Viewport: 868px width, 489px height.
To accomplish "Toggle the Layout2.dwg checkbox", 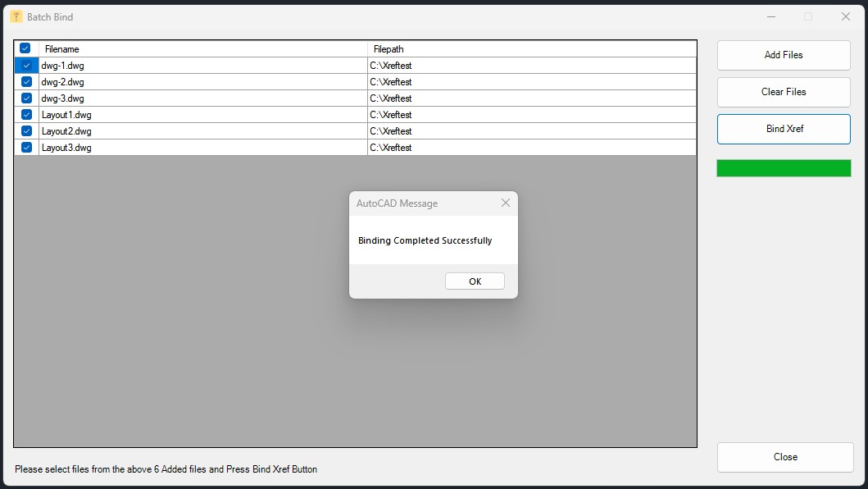I will point(26,131).
